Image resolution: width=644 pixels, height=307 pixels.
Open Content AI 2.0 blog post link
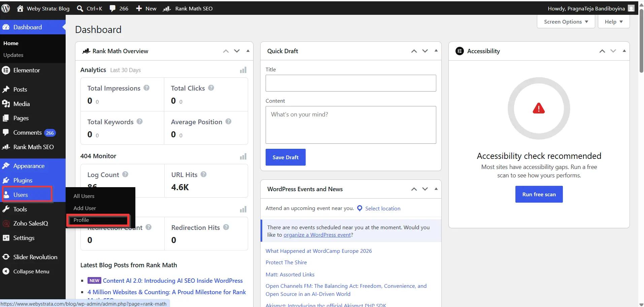pos(173,281)
